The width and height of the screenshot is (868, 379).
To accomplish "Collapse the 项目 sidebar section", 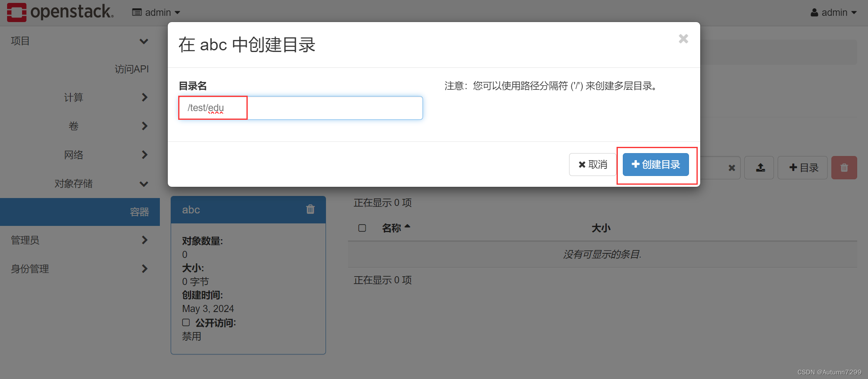I will (x=80, y=41).
